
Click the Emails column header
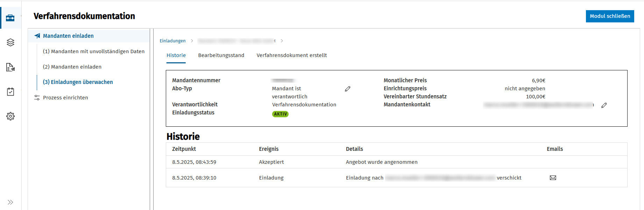tap(555, 149)
